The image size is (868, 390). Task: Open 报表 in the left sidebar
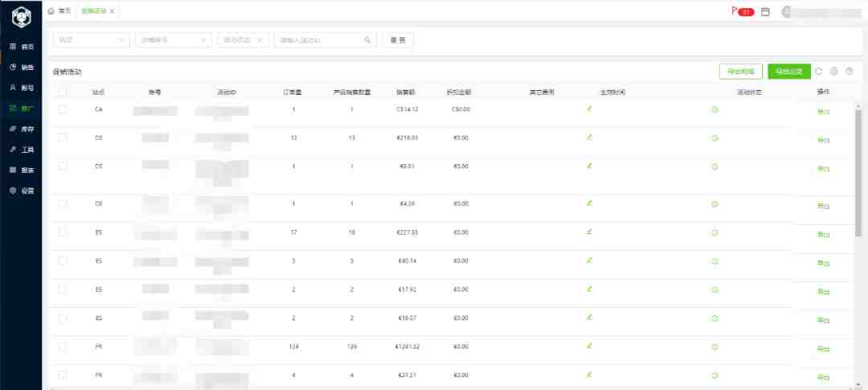pyautogui.click(x=23, y=170)
